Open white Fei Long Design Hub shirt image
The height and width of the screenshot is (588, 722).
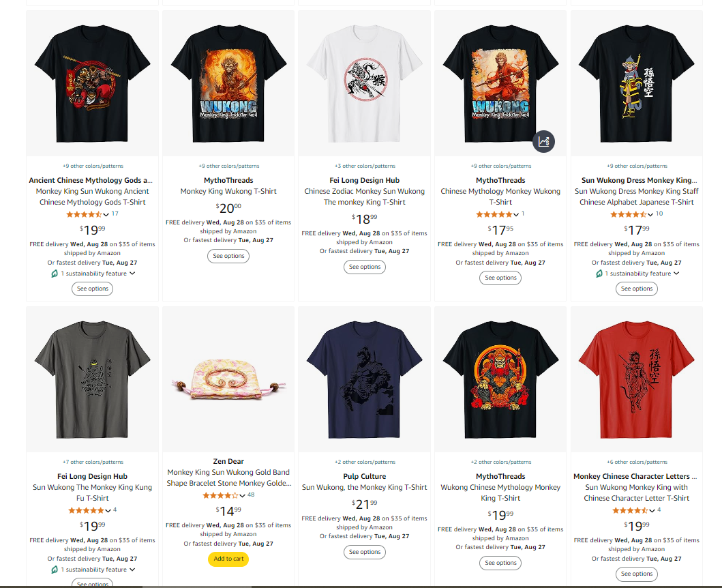(x=365, y=83)
